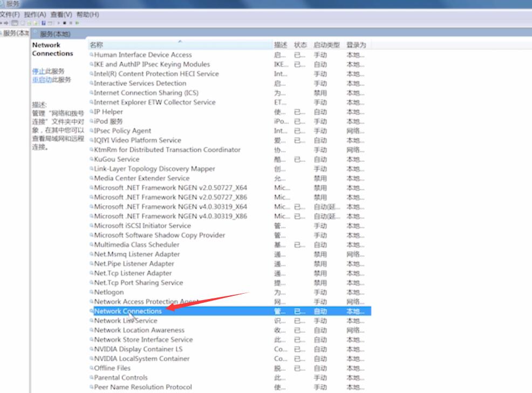Sort by the 状态 column header
This screenshot has width=532, height=393.
pyautogui.click(x=301, y=45)
